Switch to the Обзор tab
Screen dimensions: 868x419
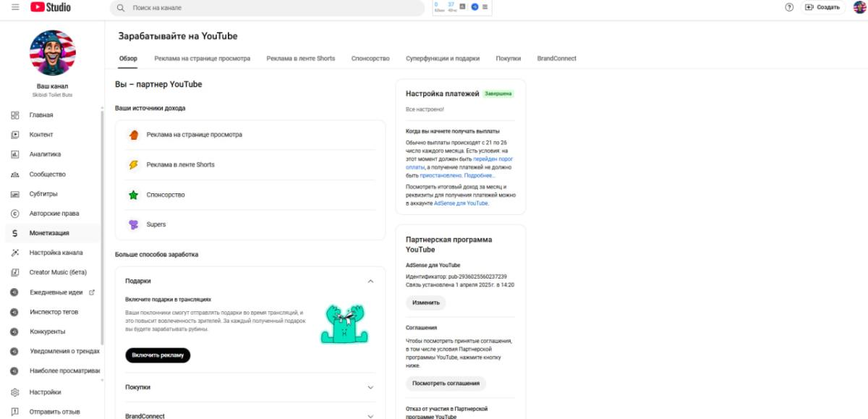(128, 59)
